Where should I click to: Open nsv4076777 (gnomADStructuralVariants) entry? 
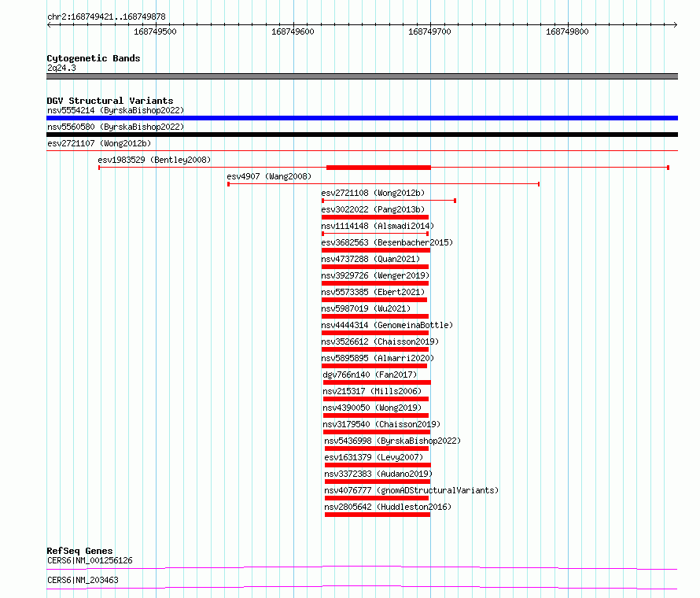(x=411, y=490)
